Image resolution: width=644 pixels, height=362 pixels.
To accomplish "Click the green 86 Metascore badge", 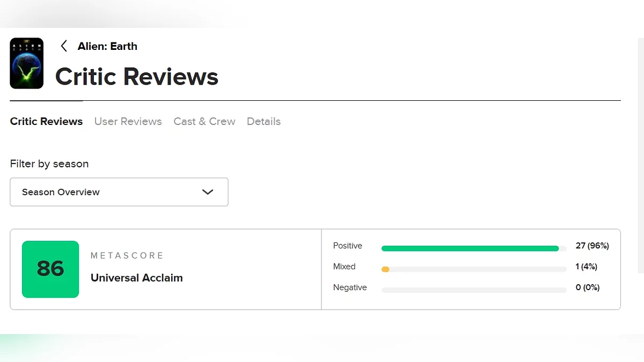I will click(x=50, y=269).
